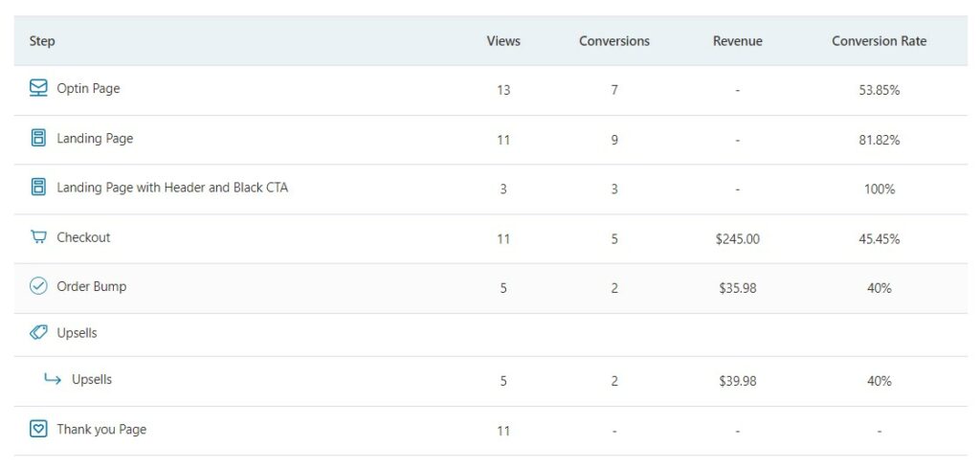Click the Order Bump step label

click(x=91, y=287)
